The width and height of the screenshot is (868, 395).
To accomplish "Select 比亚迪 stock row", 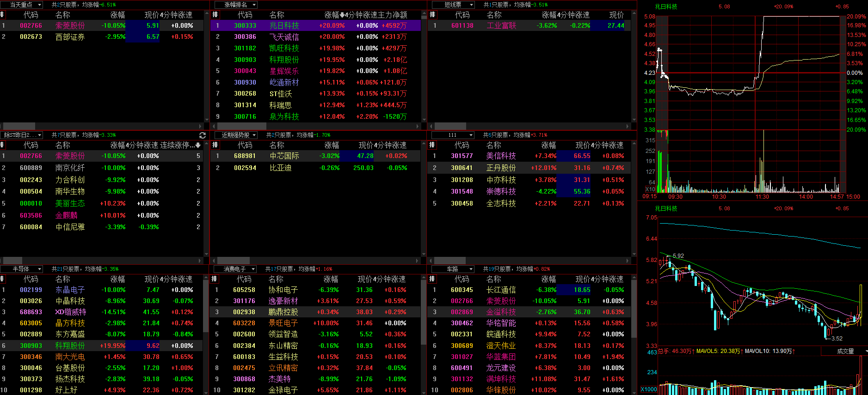I will coord(316,168).
